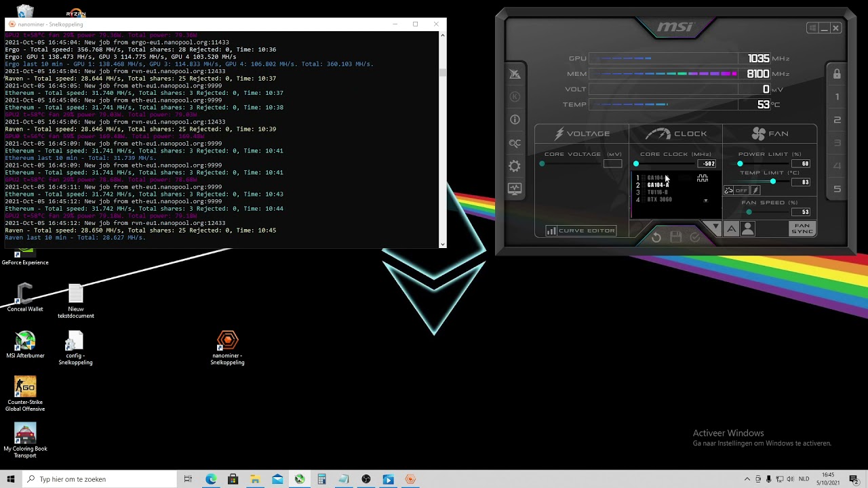
Task: Apply settings with the checkmark icon
Action: pos(695,237)
